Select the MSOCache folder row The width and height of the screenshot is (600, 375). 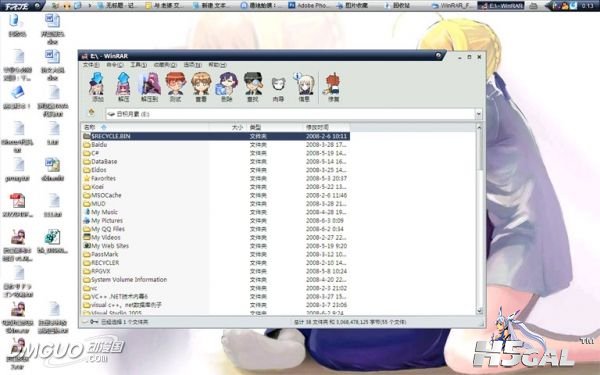[x=216, y=195]
